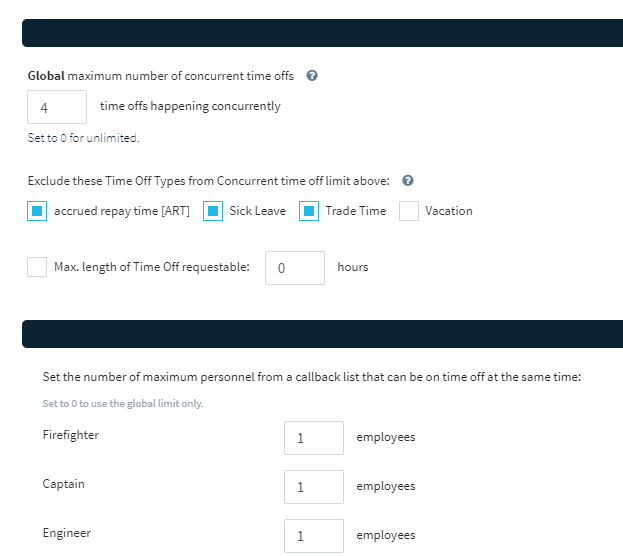623x556 pixels.
Task: Uncheck Sick Leave exclusion checkbox
Action: pyautogui.click(x=213, y=211)
